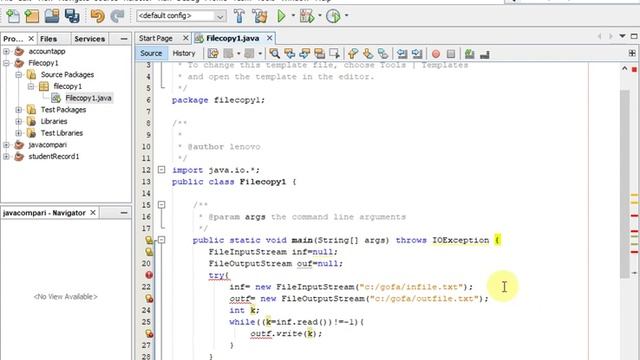Expand the Libraries node
This screenshot has height=360, width=640.
(x=18, y=121)
